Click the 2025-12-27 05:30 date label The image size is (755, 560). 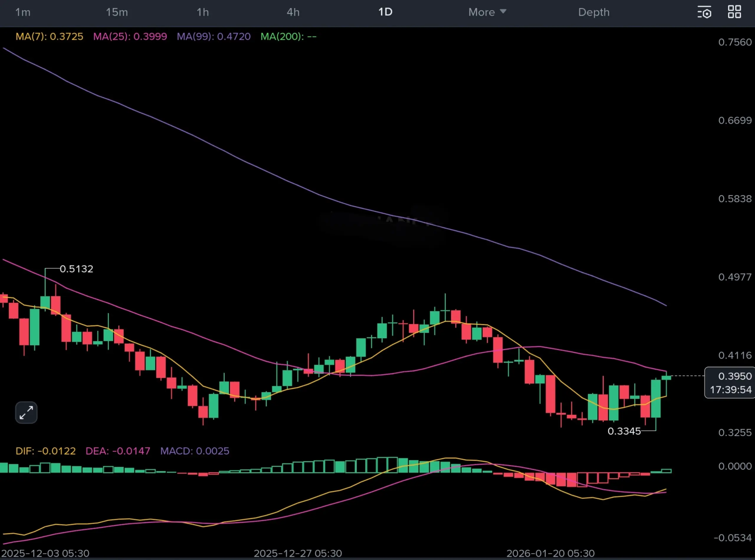click(298, 554)
